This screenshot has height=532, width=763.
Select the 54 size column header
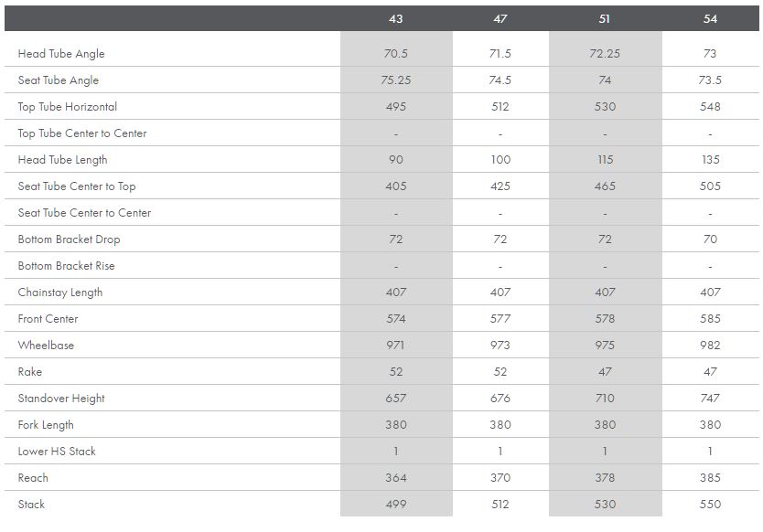click(710, 18)
